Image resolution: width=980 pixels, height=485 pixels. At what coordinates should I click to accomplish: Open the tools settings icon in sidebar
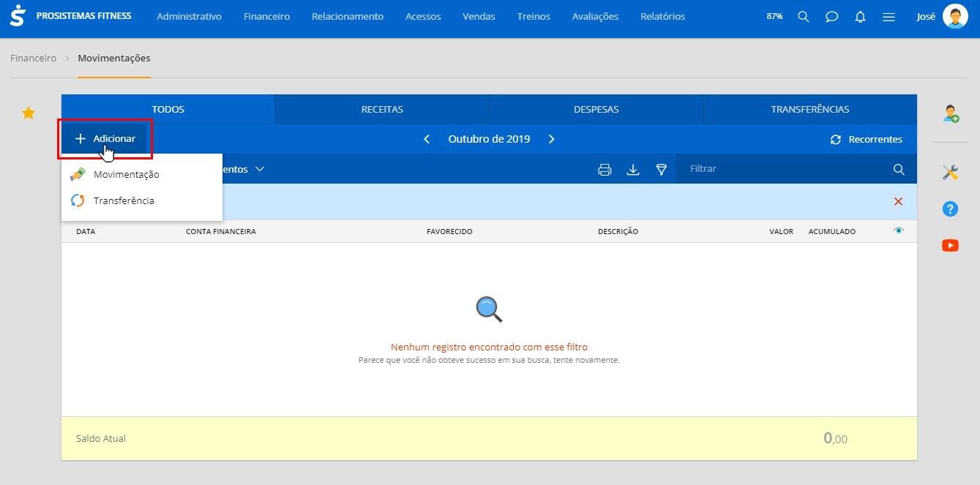951,172
